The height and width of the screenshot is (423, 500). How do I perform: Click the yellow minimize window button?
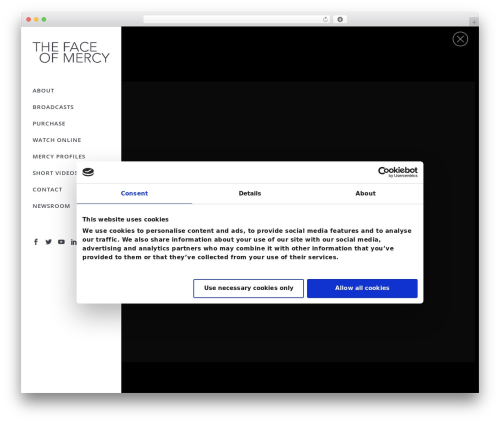coord(36,19)
